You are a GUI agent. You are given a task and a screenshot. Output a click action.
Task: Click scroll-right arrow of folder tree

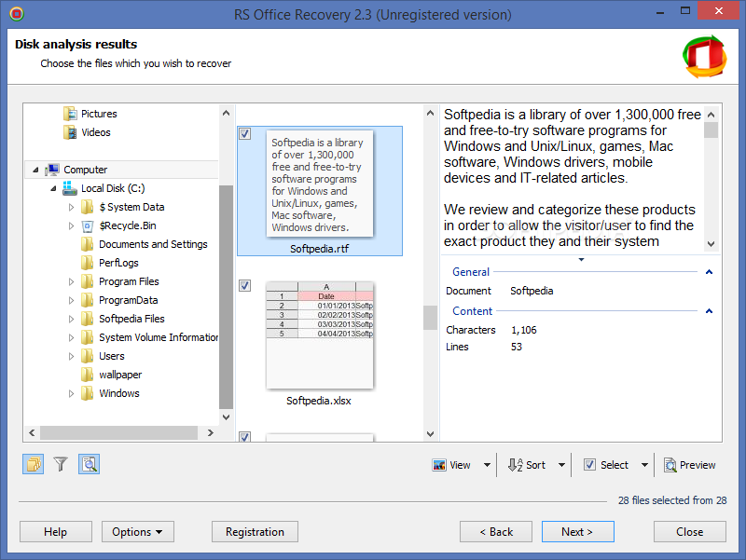click(211, 432)
